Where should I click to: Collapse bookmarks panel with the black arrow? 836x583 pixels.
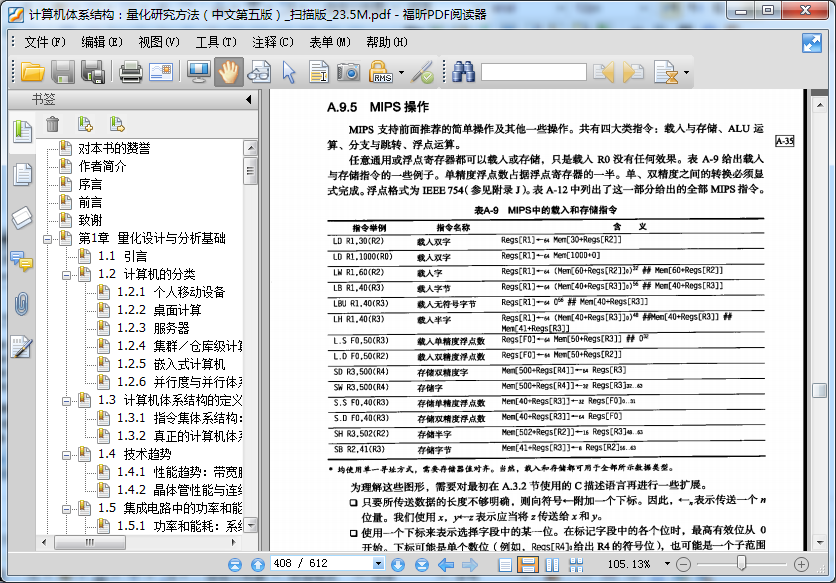coord(248,99)
